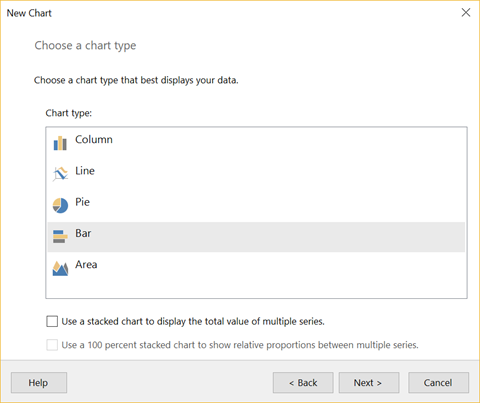Pick the Pie chart type label

(x=82, y=202)
